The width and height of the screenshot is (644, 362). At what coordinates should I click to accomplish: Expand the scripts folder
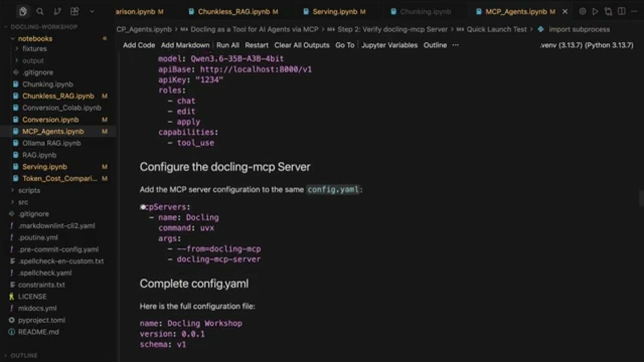coord(29,190)
